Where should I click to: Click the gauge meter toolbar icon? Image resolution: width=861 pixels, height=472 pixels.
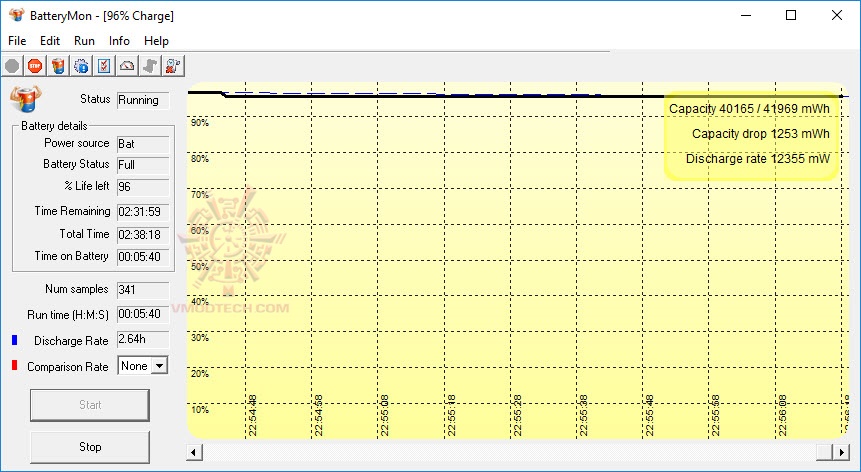click(x=127, y=66)
